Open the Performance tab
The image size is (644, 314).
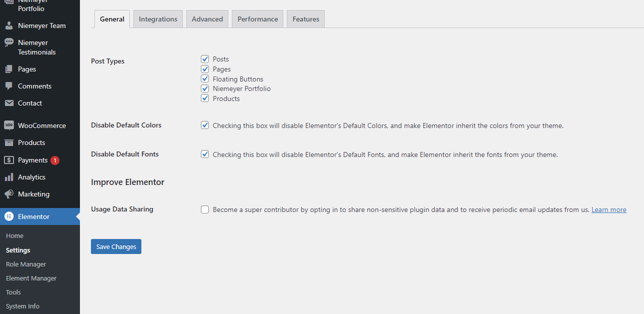click(x=257, y=19)
